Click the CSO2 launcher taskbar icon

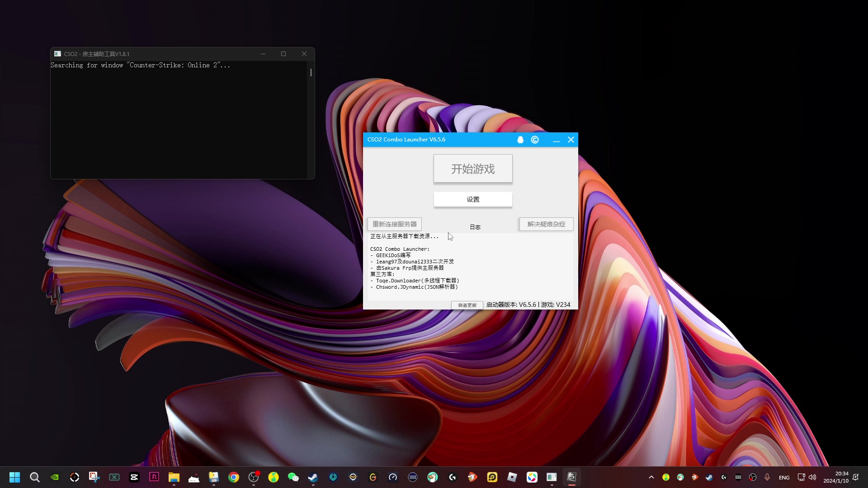tap(571, 477)
